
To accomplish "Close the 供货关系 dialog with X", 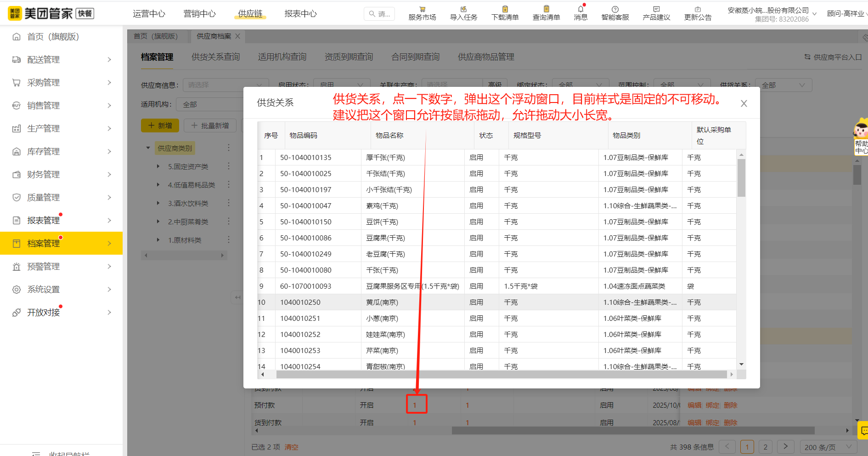I will tap(744, 104).
